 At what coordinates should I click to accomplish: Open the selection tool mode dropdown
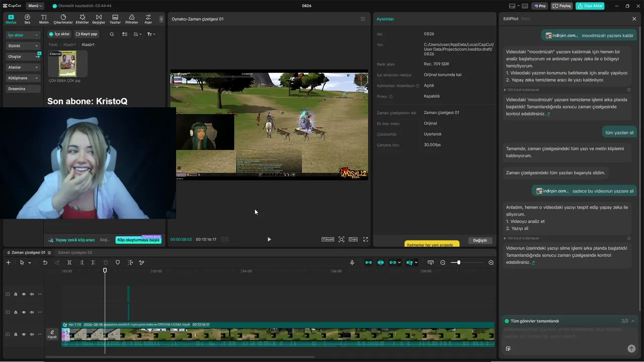(30, 262)
